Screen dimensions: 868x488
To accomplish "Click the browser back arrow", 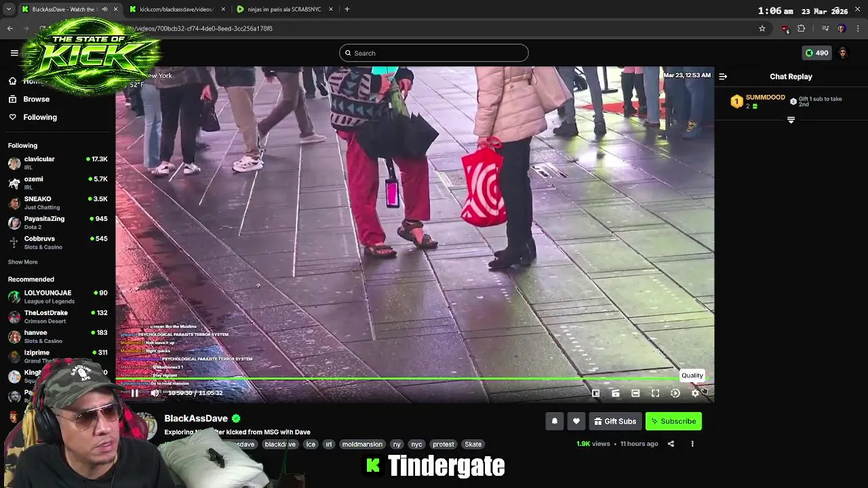I will (9, 28).
